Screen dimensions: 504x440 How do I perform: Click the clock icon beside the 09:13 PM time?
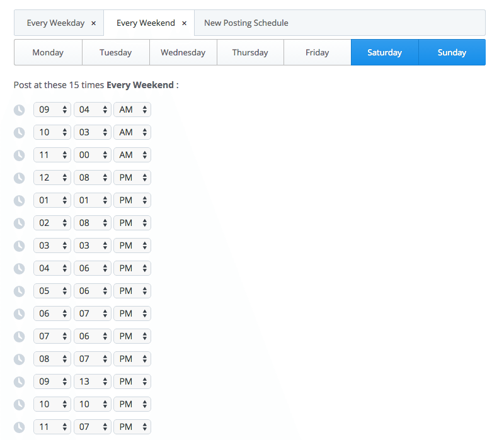(19, 381)
